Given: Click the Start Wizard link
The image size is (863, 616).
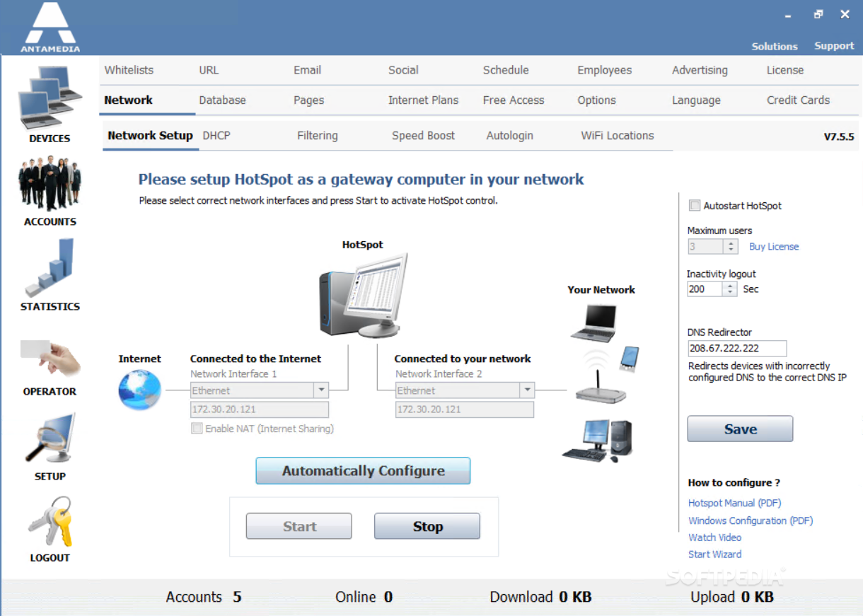Looking at the screenshot, I should (x=714, y=554).
